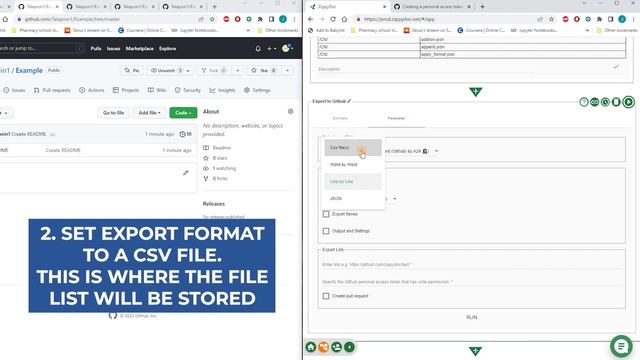Open the Security repository tab
Viewport: 640px width, 360px height.
point(188,90)
